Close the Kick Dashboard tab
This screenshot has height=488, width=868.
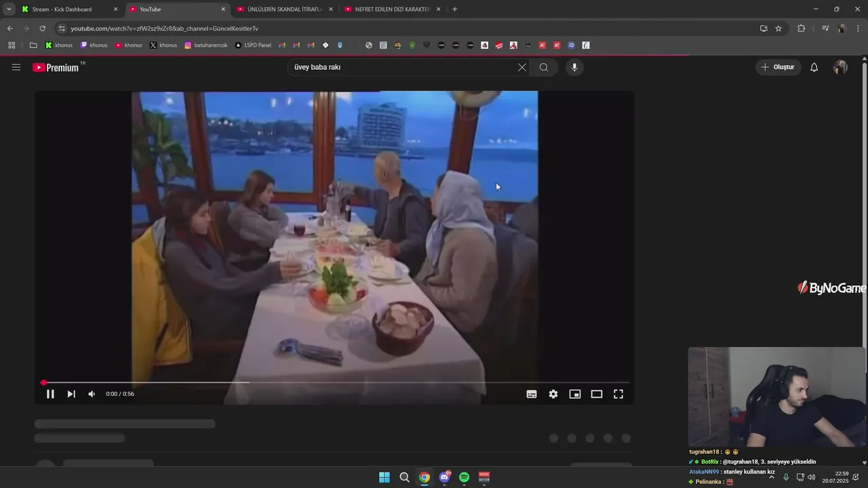coord(115,9)
